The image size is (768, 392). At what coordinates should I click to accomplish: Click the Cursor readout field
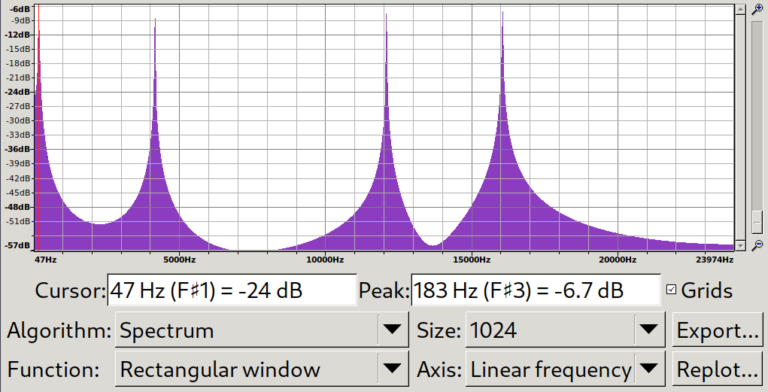pyautogui.click(x=232, y=290)
